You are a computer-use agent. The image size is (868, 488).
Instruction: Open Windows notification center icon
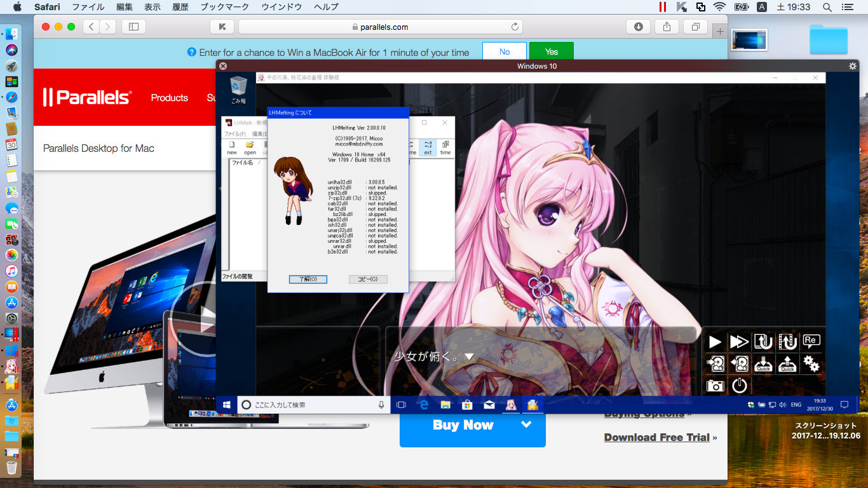844,405
